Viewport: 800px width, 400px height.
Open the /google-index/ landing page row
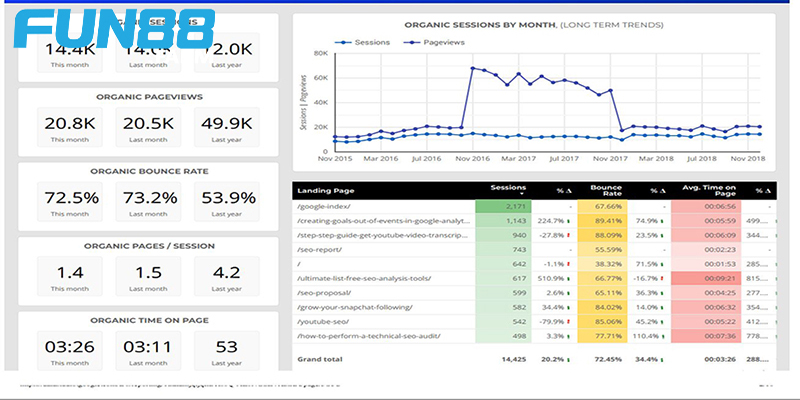coord(326,207)
